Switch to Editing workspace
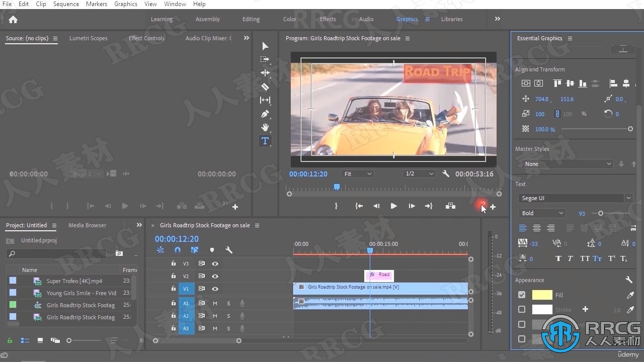Screen dimensions: 644x362 251,19
